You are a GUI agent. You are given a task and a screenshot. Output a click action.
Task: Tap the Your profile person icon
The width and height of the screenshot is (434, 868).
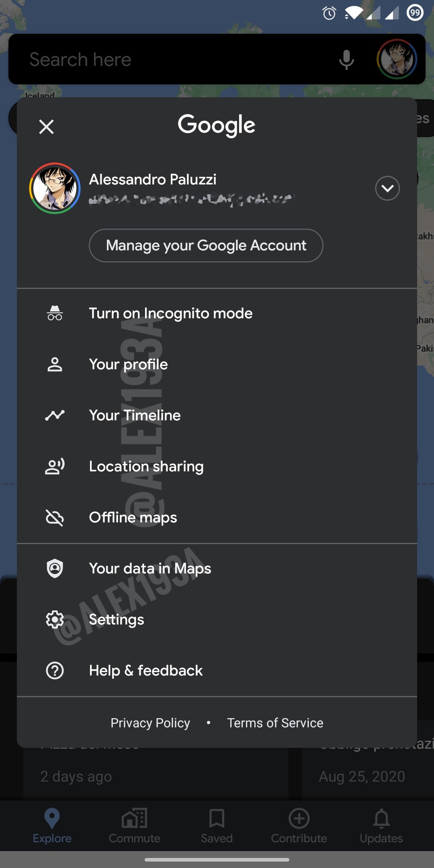click(x=55, y=364)
